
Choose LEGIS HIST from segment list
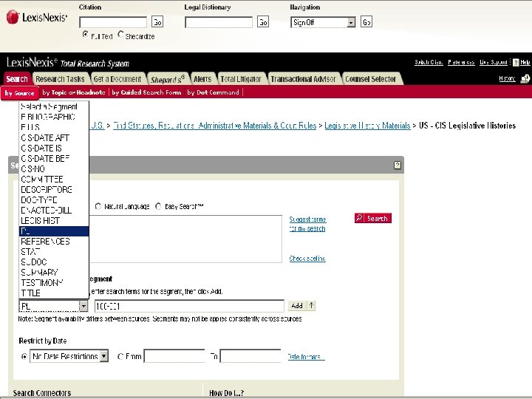tap(54, 221)
